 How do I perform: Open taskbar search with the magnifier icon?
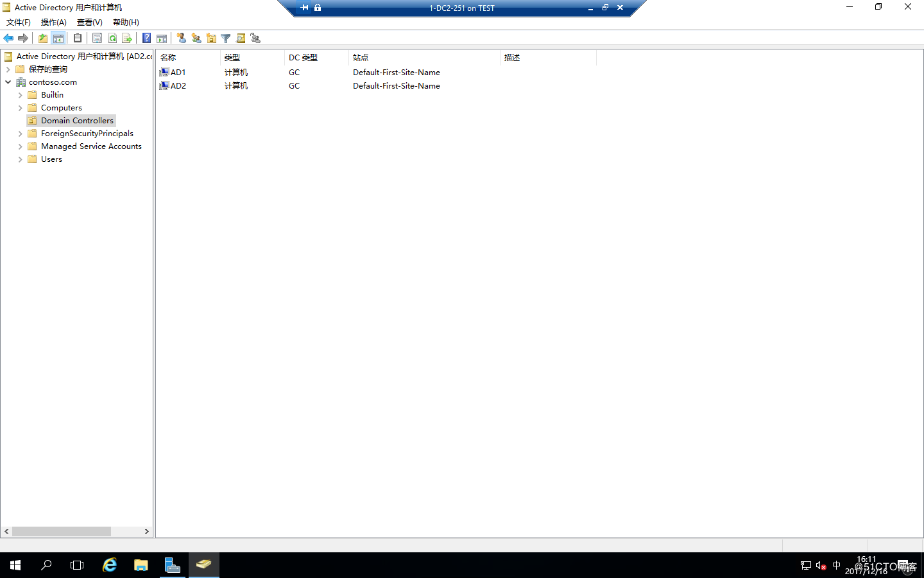(46, 565)
